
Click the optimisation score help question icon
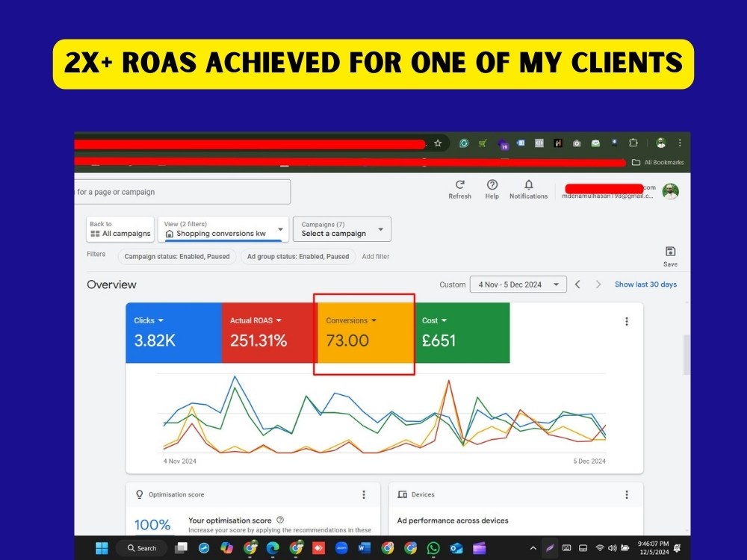[x=280, y=520]
